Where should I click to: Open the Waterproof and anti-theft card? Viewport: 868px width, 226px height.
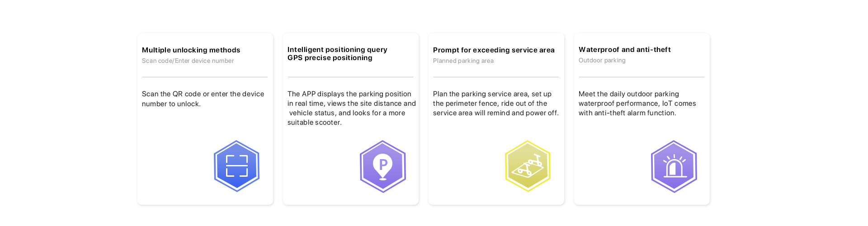point(642,119)
